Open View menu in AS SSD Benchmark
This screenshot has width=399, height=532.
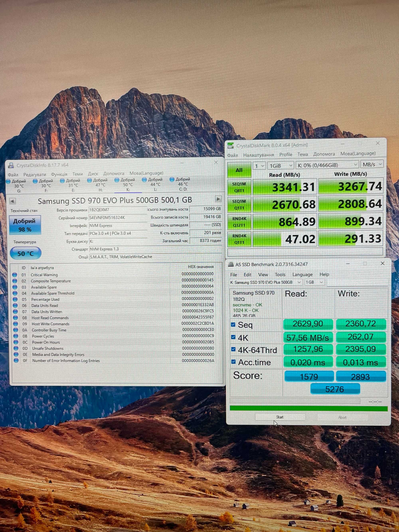tap(263, 274)
